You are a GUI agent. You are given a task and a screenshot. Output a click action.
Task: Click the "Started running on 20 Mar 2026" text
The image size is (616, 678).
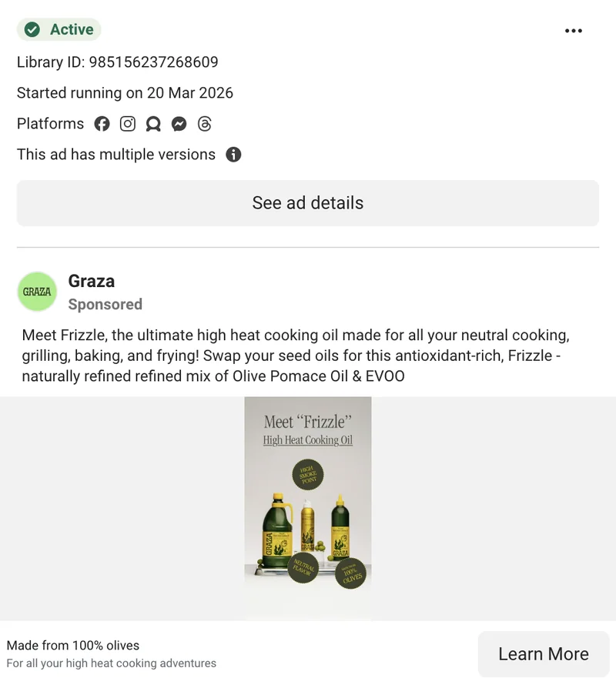(x=125, y=93)
